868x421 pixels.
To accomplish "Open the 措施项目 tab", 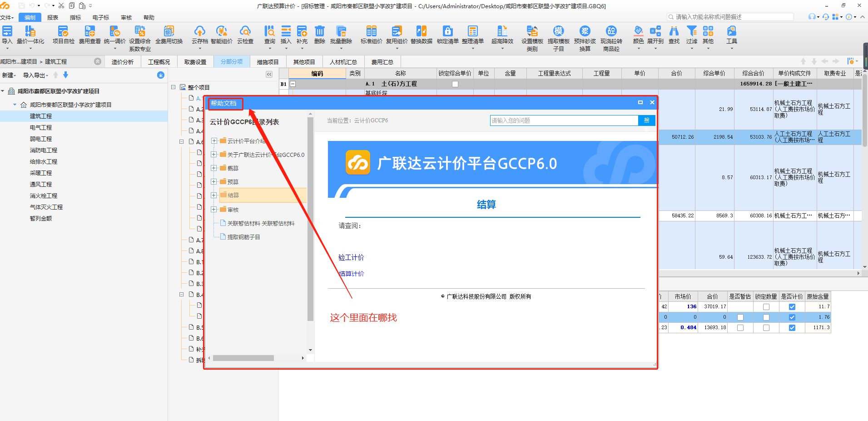I will pyautogui.click(x=268, y=62).
